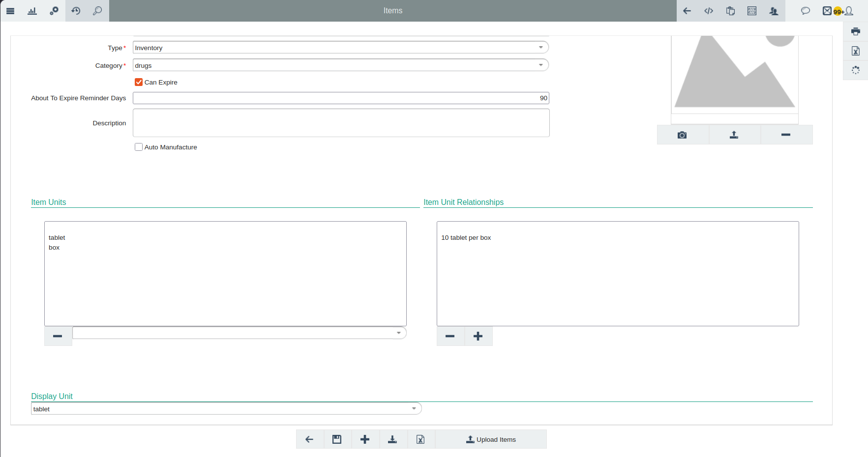Click the item image placeholder
This screenshot has width=868, height=457.
pos(735,74)
